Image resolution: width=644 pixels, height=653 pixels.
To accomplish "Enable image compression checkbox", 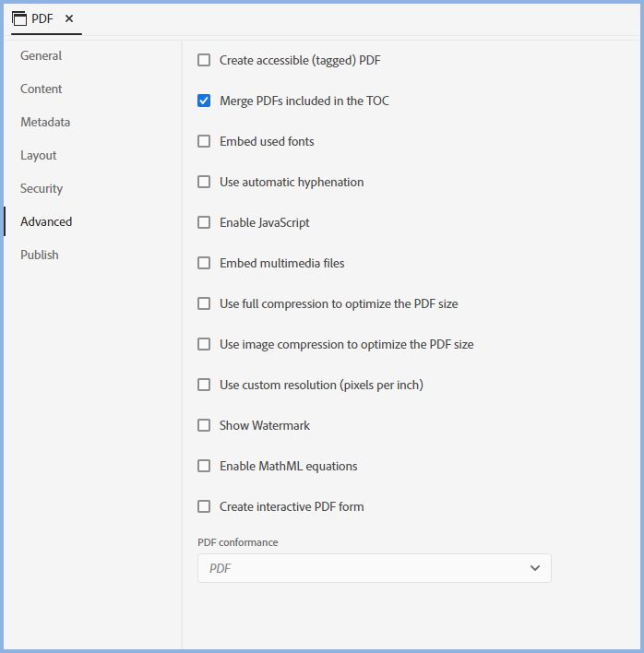I will pos(204,345).
